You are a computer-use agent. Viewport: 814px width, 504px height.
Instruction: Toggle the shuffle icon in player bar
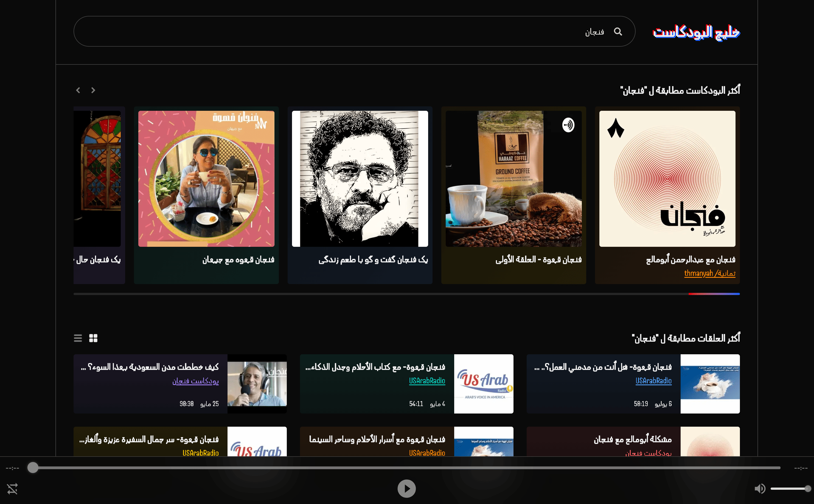12,489
